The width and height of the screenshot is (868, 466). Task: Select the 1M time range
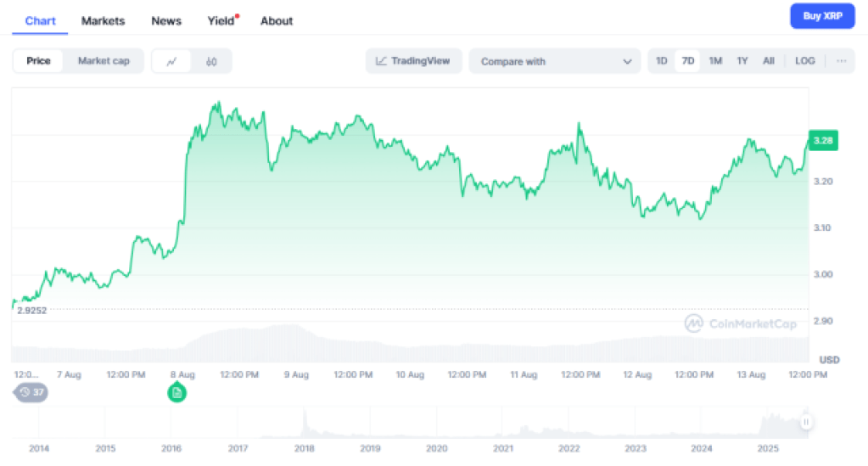coord(715,61)
